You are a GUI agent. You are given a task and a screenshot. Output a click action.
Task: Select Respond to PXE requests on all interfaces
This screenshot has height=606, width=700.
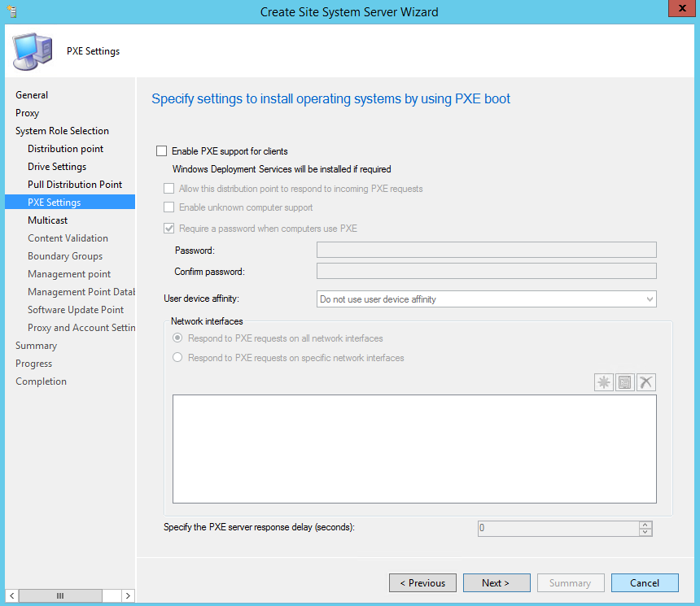177,338
